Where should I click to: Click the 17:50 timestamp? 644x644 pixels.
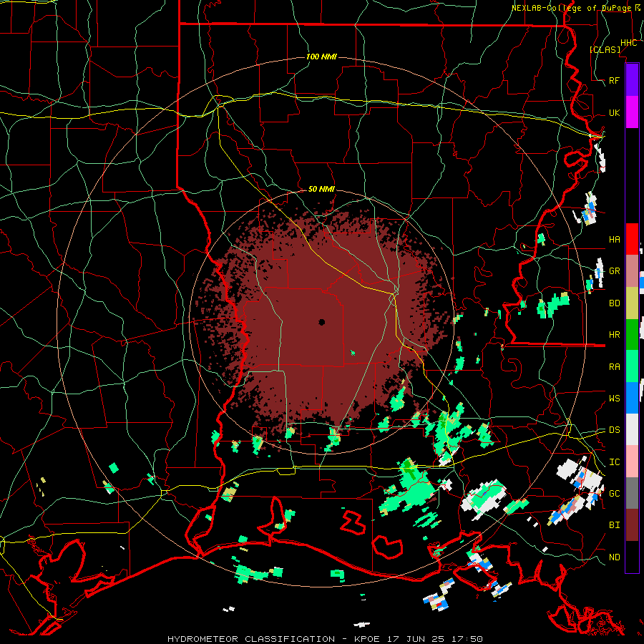(x=469, y=639)
